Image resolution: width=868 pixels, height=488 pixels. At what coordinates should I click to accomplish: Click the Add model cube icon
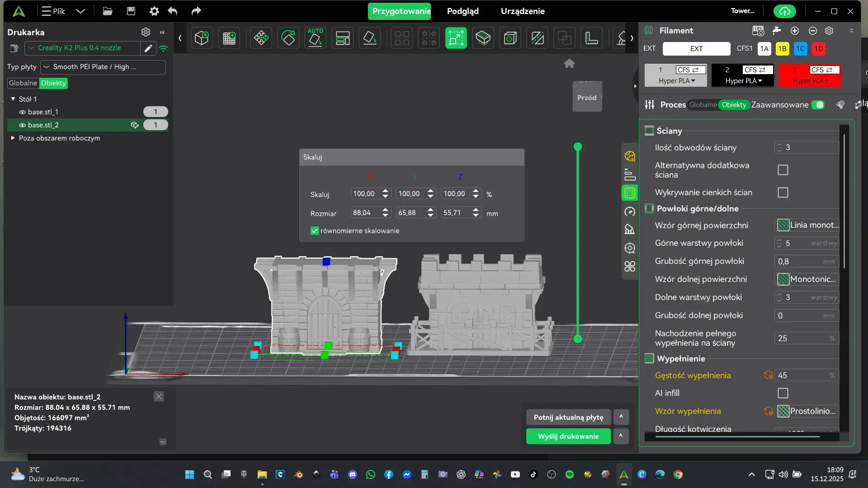[x=202, y=38]
